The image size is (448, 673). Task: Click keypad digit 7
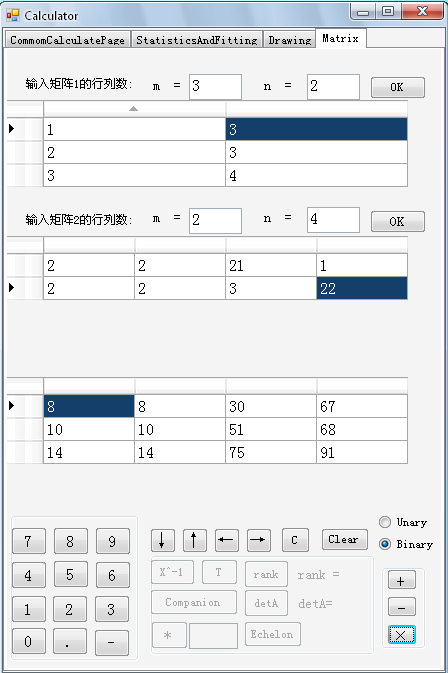pyautogui.click(x=29, y=541)
